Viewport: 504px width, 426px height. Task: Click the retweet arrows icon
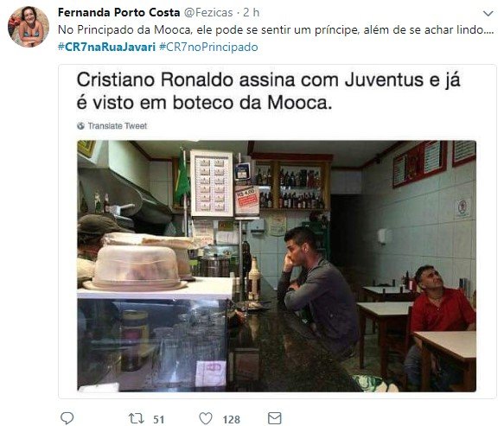point(137,418)
